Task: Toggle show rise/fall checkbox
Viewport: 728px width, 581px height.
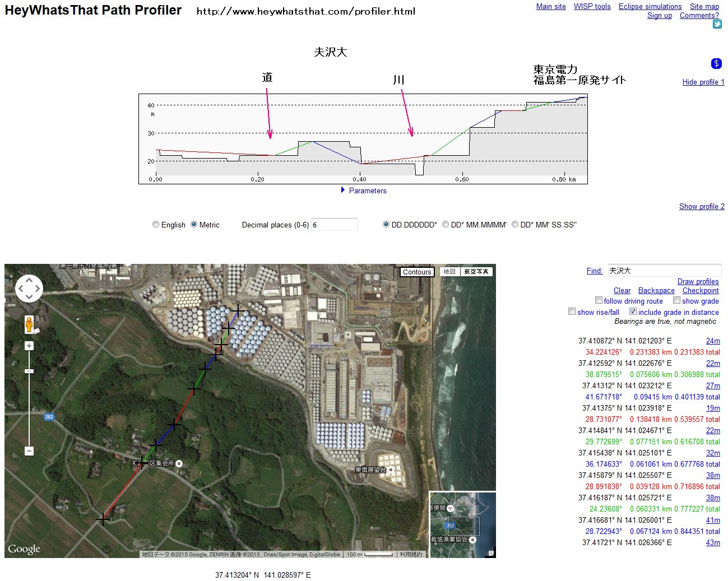Action: [x=572, y=312]
